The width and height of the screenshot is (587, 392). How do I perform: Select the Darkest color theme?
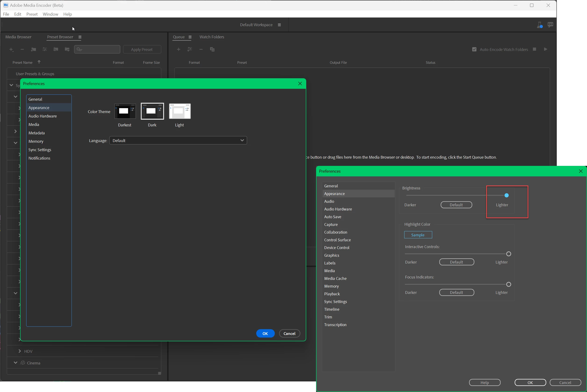click(125, 111)
